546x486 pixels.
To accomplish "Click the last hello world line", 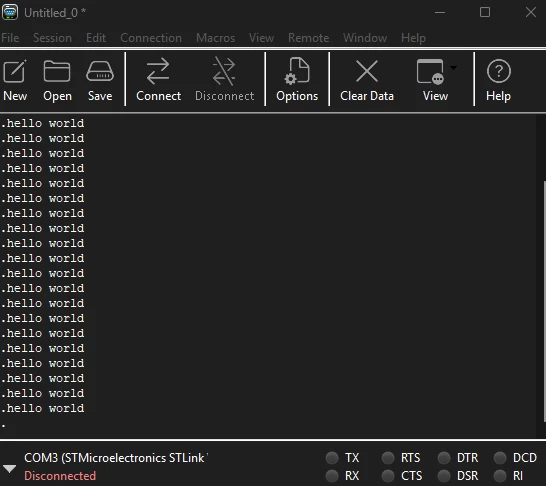I will click(x=42, y=408).
